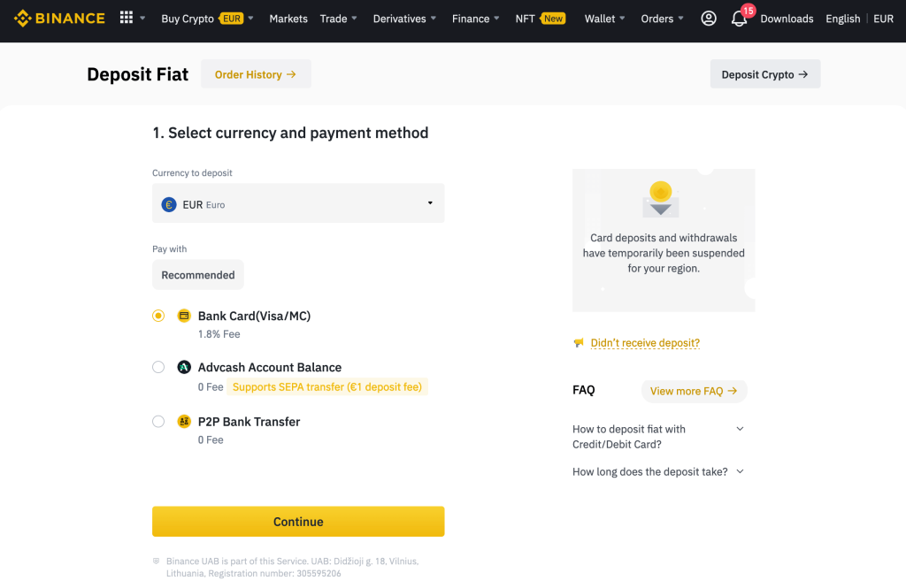Select Advcash Account Balance radio option
The height and width of the screenshot is (588, 906).
tap(158, 367)
